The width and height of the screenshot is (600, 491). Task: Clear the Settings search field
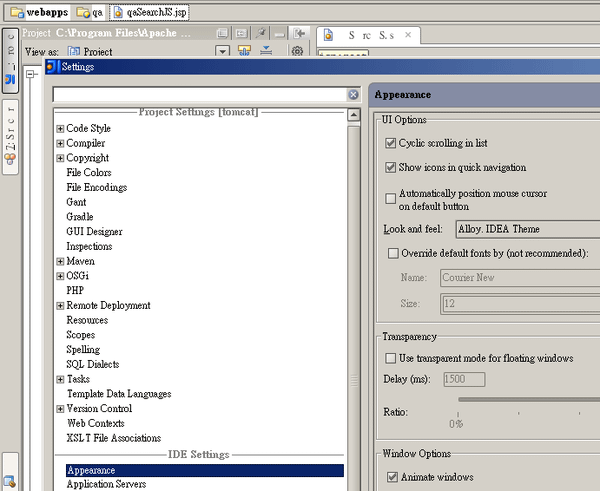tap(353, 95)
